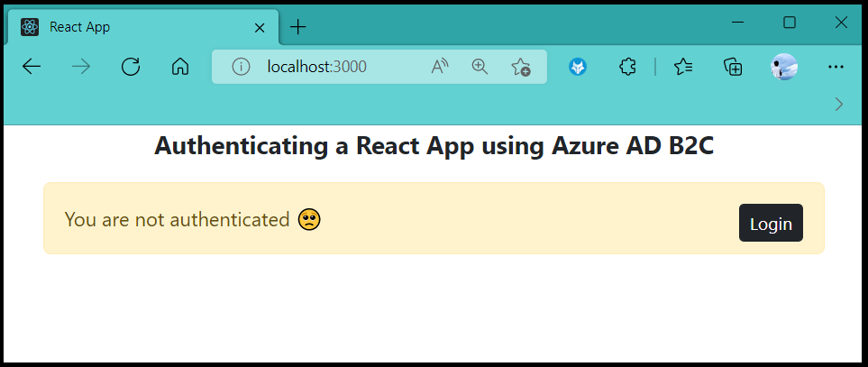
Task: Open the Extensions puzzle icon
Action: tap(627, 67)
